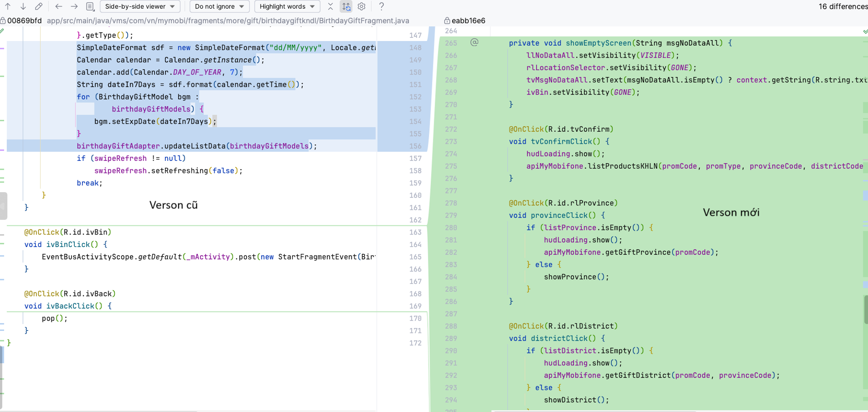Click the lock icon beside 00869bfd
The image size is (868, 412).
(3, 21)
